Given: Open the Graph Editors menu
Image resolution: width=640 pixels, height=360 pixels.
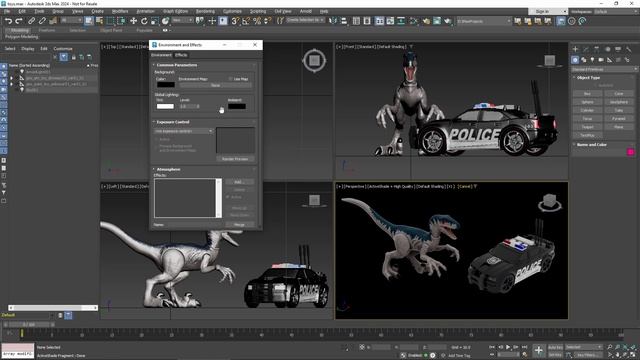Looking at the screenshot, I should 176,11.
